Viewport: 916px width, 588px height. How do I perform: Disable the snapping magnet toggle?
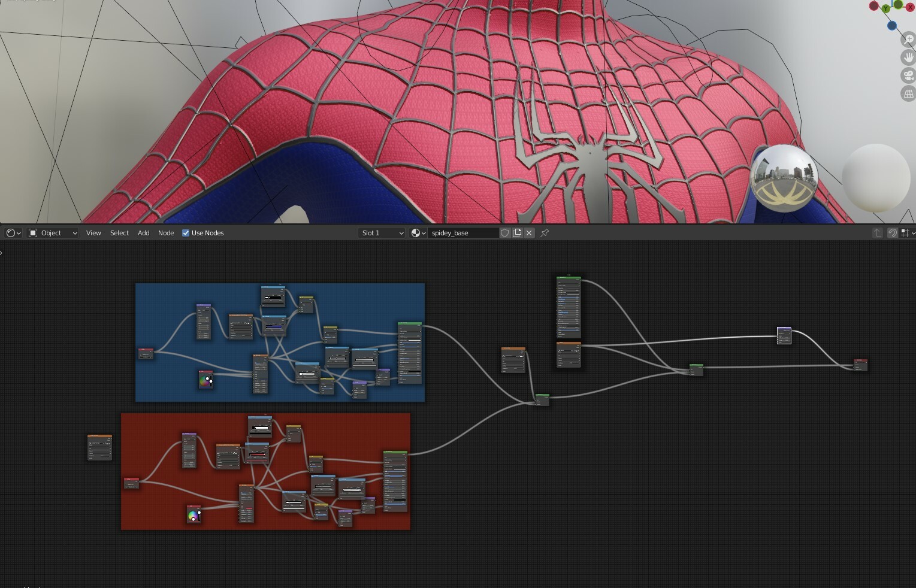tap(892, 233)
